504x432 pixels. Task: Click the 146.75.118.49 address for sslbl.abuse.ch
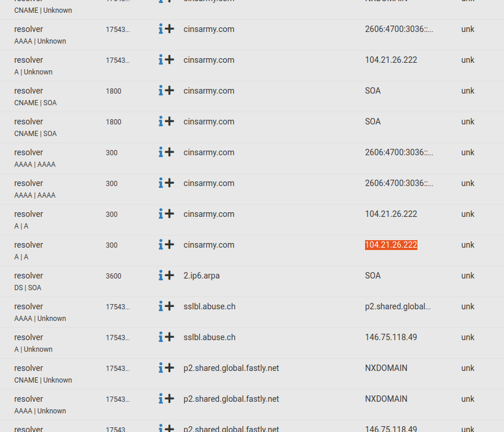tap(391, 337)
